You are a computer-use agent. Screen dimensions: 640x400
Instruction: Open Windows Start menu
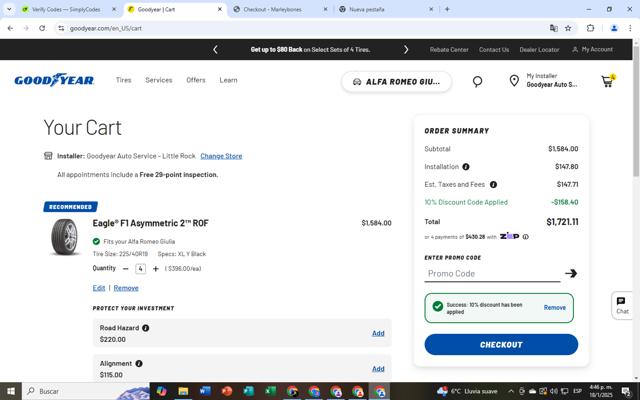[11, 391]
